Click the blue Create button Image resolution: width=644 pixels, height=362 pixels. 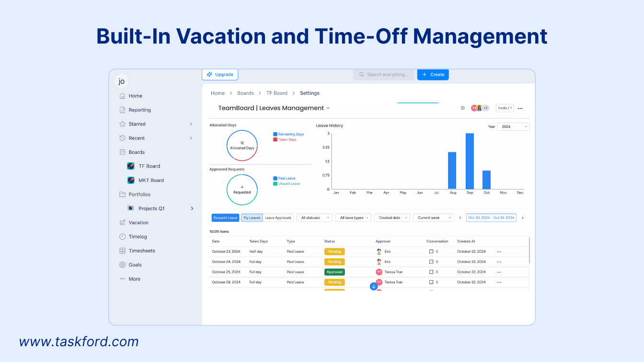click(433, 75)
